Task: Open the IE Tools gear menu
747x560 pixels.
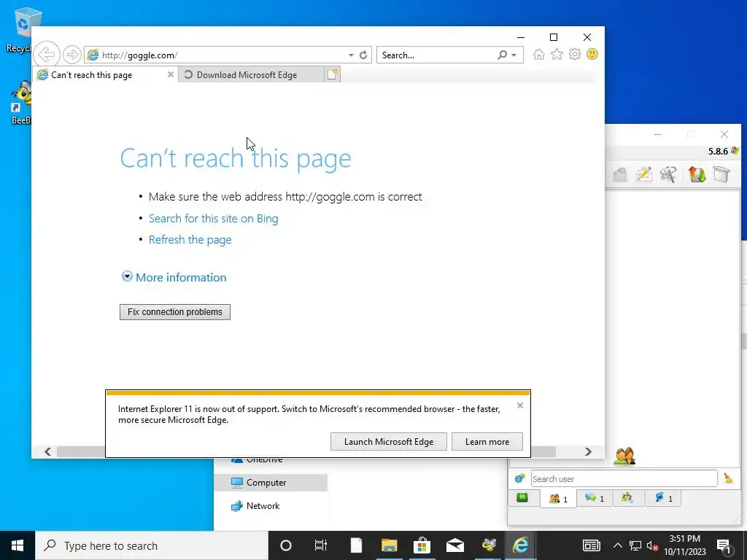Action: click(575, 54)
